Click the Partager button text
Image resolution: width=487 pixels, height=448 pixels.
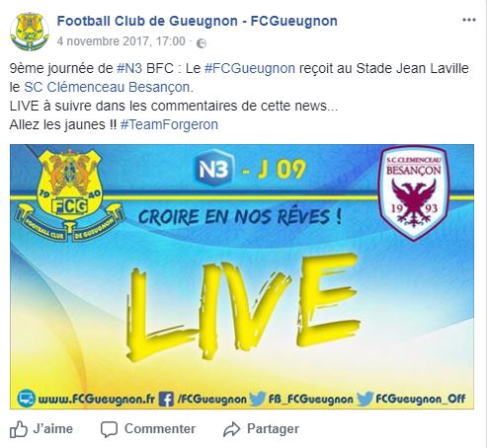273,429
